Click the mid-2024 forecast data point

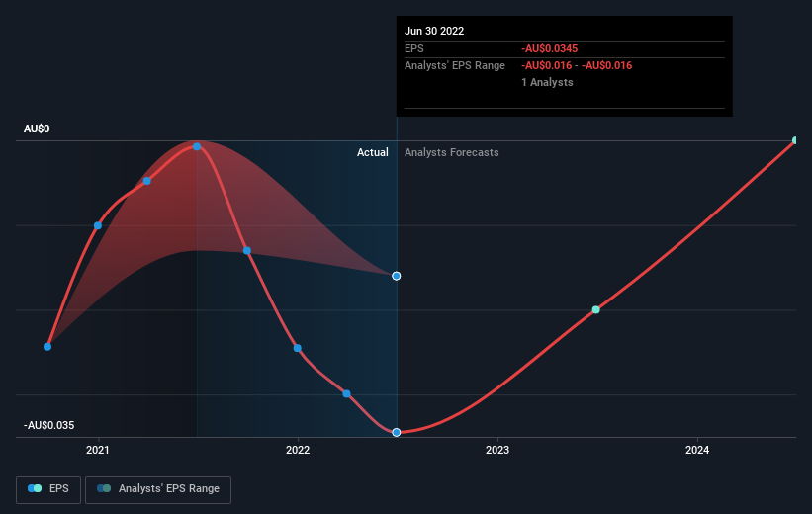pos(795,140)
